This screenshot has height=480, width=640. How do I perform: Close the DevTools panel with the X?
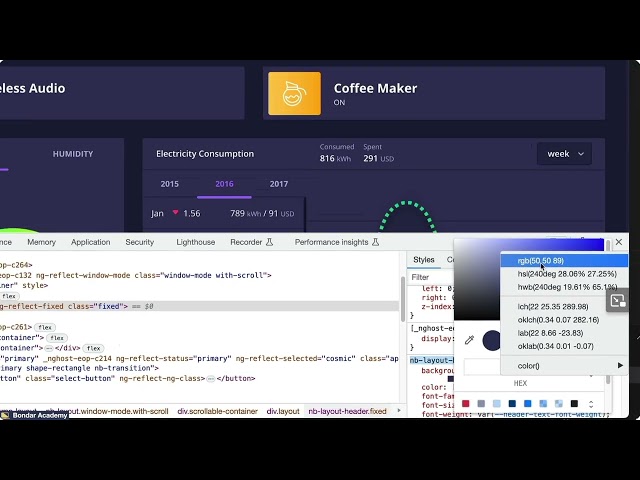pyautogui.click(x=619, y=242)
